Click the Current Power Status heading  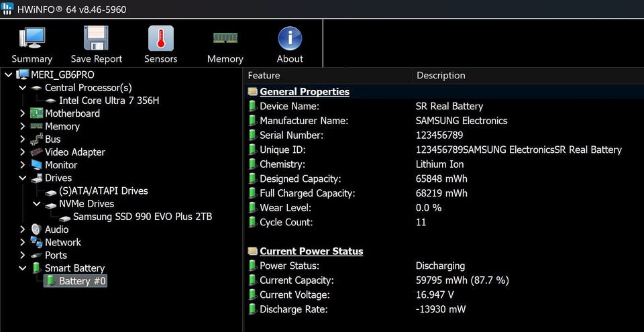[x=311, y=251]
